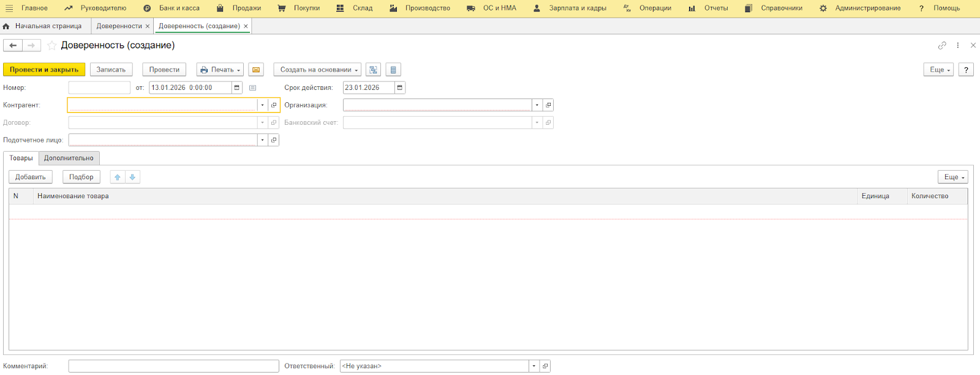Expand the Подотчетное лицо dropdown

pyautogui.click(x=262, y=140)
